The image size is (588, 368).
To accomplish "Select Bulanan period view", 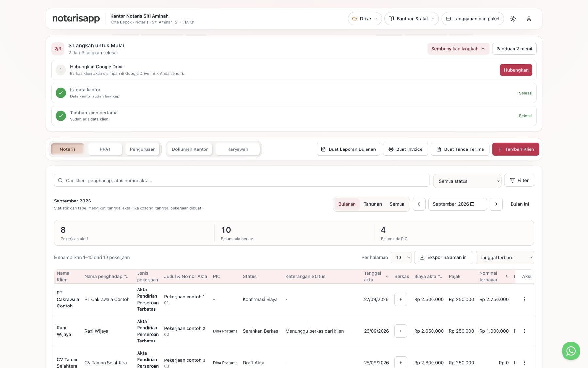I will pyautogui.click(x=347, y=204).
